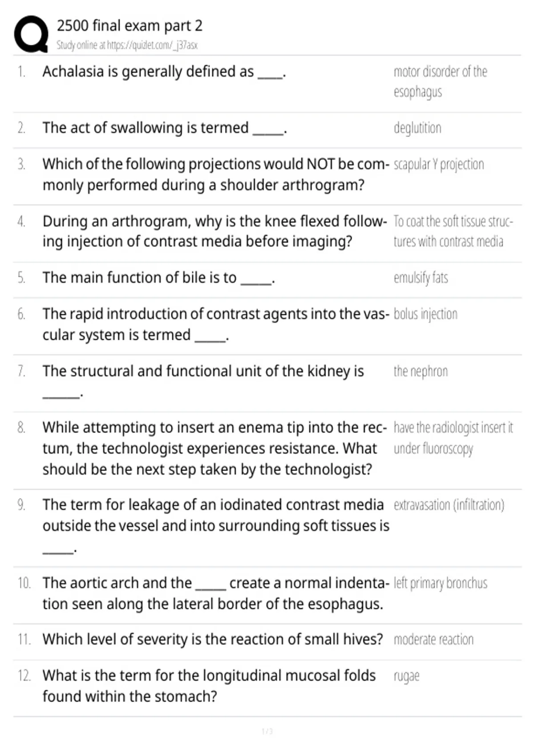Image resolution: width=534 pixels, height=756 pixels.
Task: Select question 3 about shoulder arthrogram projections
Action: (216, 174)
